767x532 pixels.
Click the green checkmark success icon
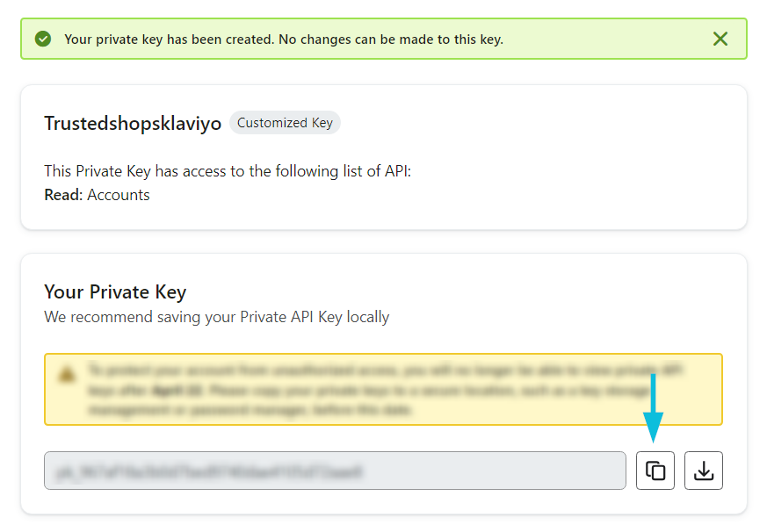tap(43, 39)
